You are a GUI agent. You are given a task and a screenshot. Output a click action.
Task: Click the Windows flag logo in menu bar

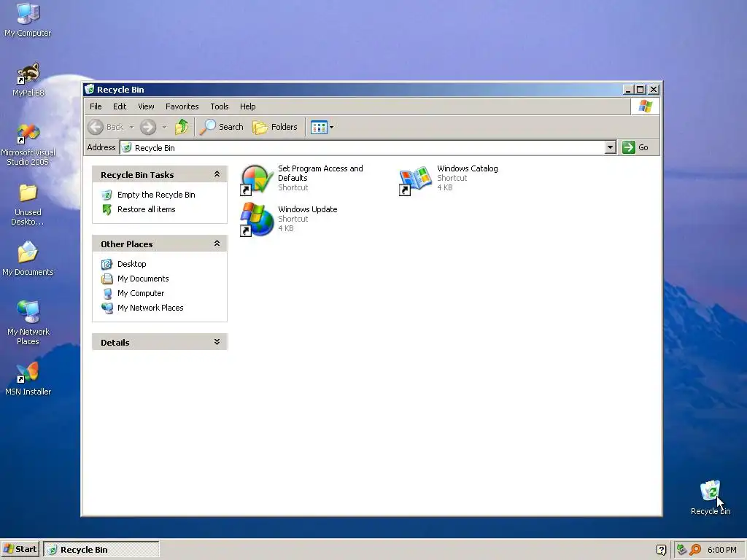click(x=645, y=106)
